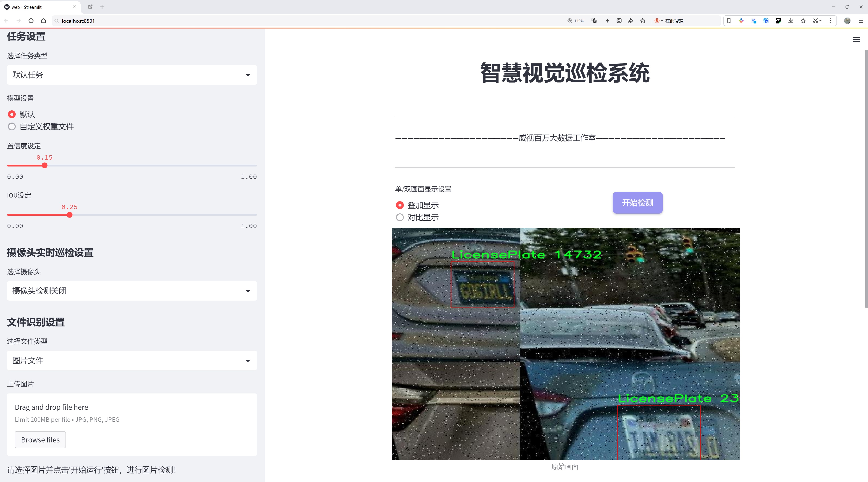The height and width of the screenshot is (482, 868).
Task: Go to the browser home page icon
Action: 43,21
